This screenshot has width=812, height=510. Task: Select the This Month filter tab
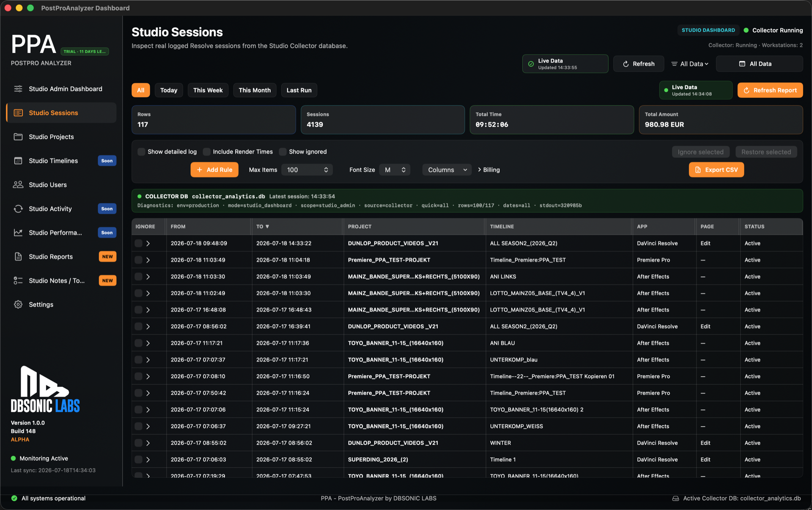[x=255, y=90]
